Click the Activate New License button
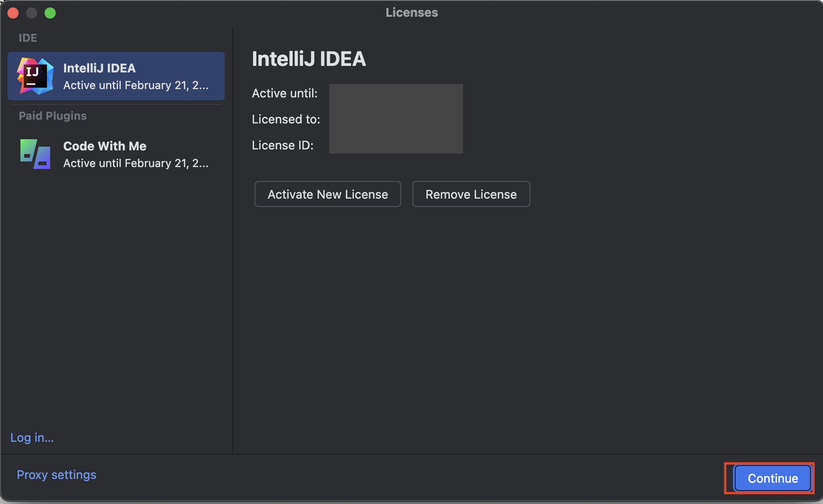This screenshot has width=823, height=504. point(328,194)
